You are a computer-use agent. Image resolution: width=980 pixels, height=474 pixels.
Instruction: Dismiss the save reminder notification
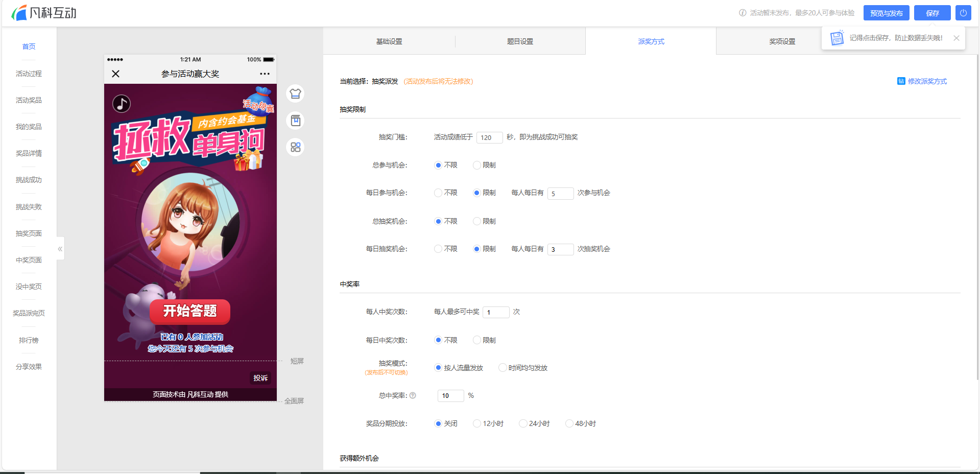coord(956,38)
